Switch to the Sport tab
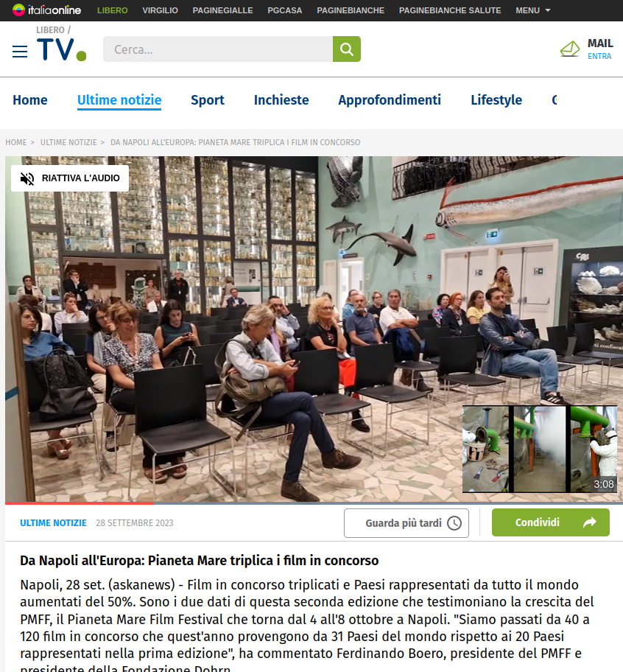The image size is (623, 672). [x=207, y=100]
